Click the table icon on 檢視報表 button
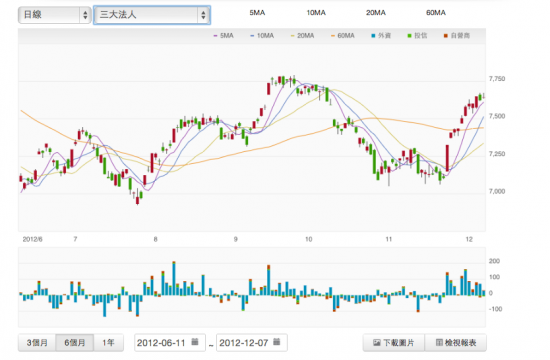Screen dimensions: 550x360 point(439,342)
